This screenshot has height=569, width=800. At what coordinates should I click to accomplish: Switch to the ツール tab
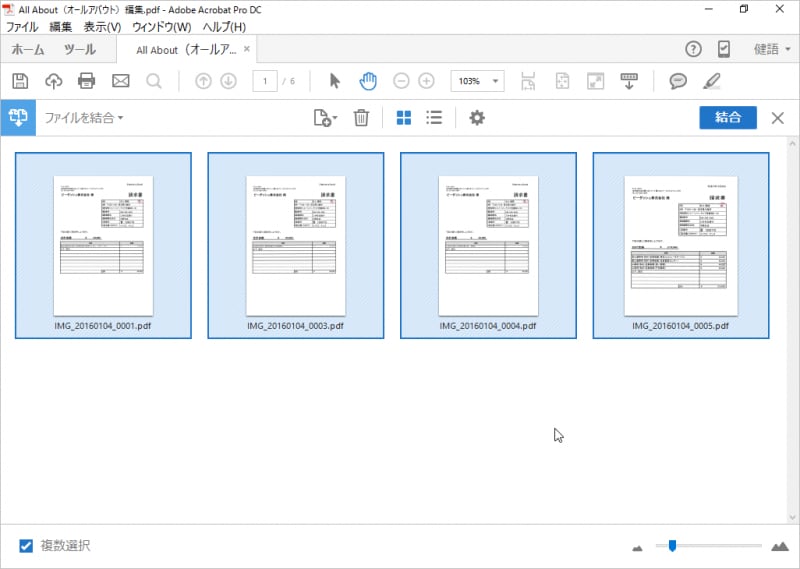[x=80, y=49]
